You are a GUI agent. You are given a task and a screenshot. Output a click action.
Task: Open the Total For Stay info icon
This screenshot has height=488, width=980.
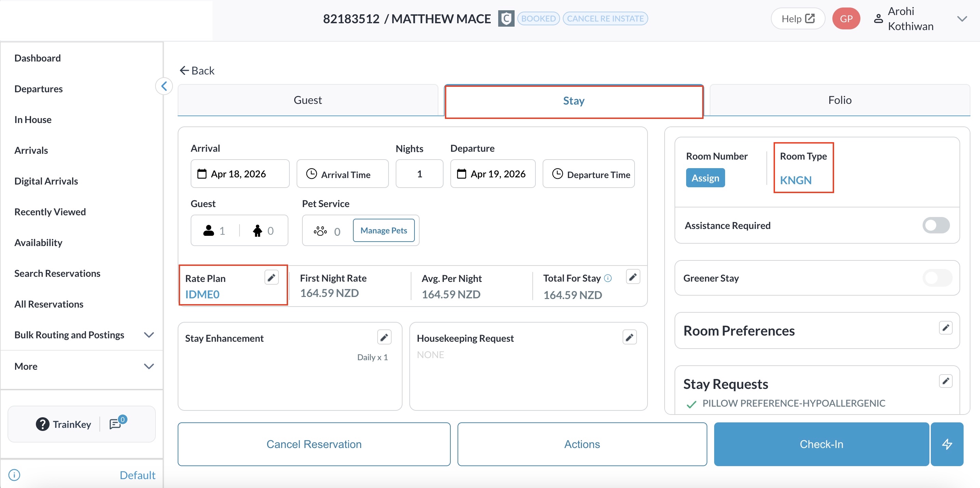coord(608,278)
